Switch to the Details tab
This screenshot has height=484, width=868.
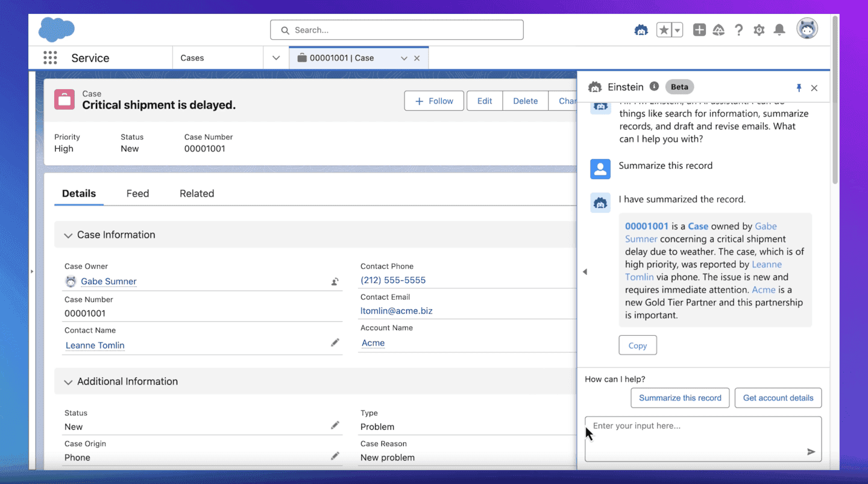[x=79, y=193]
